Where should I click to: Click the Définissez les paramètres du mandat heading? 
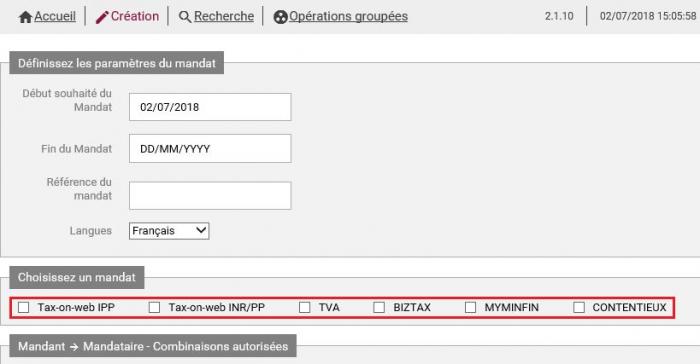coord(117,63)
